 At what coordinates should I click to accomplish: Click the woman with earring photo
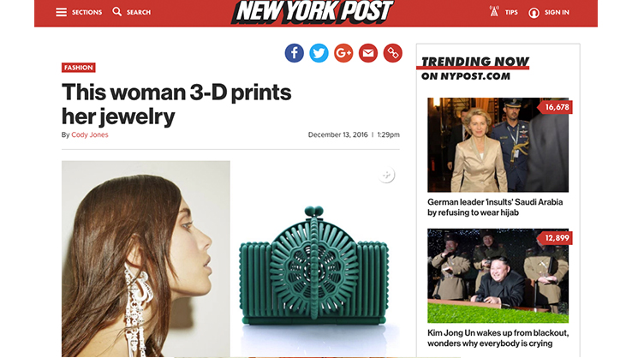(x=146, y=259)
